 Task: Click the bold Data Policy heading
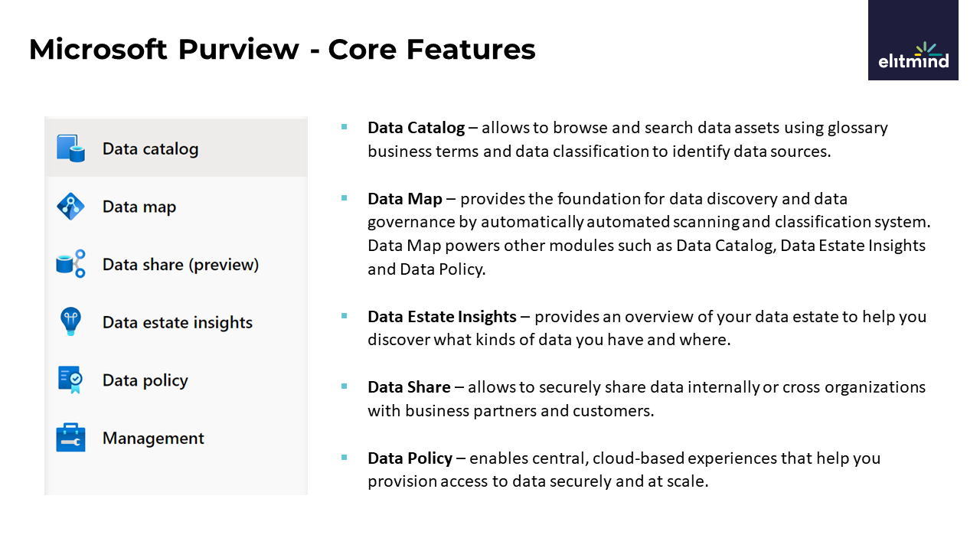[410, 458]
